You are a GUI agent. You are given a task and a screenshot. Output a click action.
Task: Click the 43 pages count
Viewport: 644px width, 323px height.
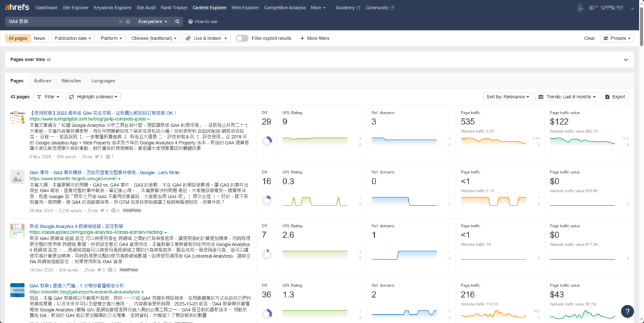tap(19, 97)
